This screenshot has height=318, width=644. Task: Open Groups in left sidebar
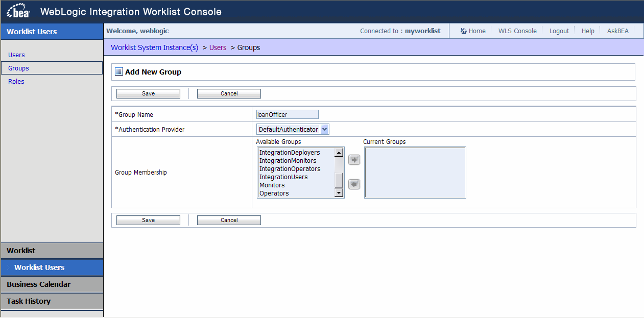[x=18, y=68]
